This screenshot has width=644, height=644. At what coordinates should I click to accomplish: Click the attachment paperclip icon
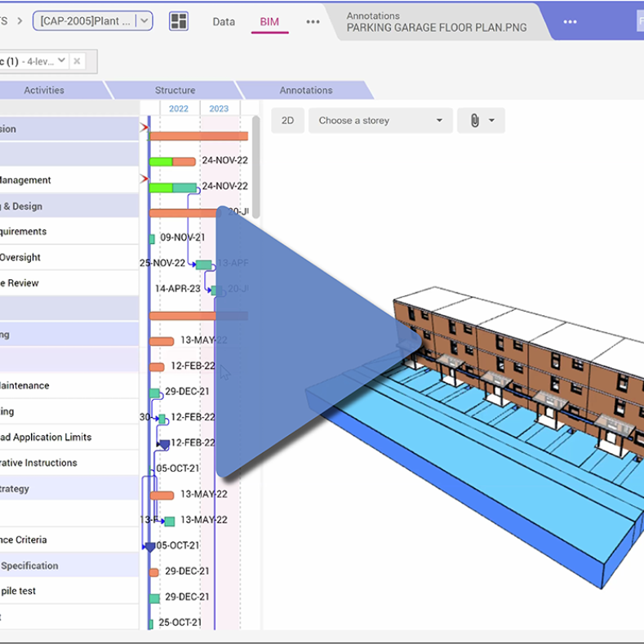(x=474, y=121)
